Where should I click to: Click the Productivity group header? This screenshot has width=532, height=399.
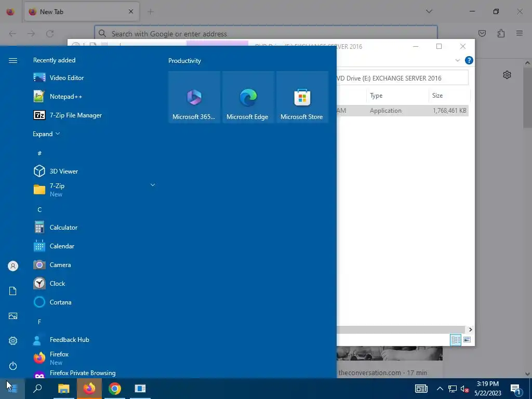(x=184, y=61)
